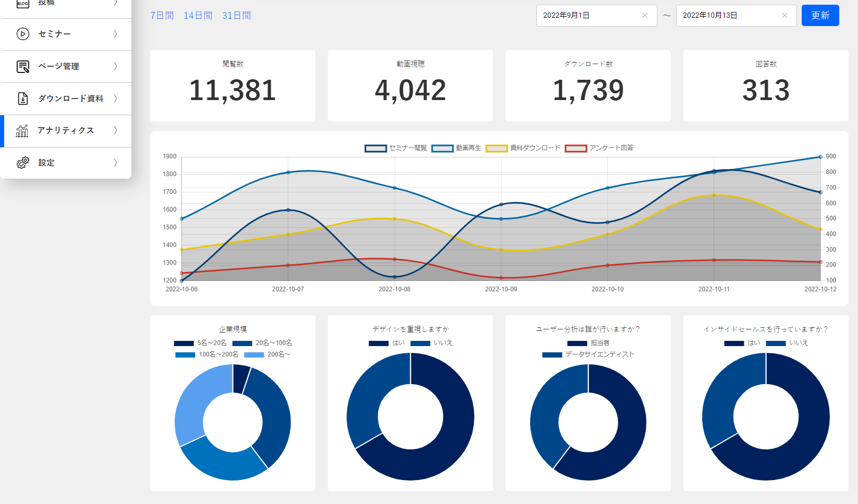Toggle セミナー閲覧 series in chart legend
This screenshot has width=858, height=504.
click(396, 148)
